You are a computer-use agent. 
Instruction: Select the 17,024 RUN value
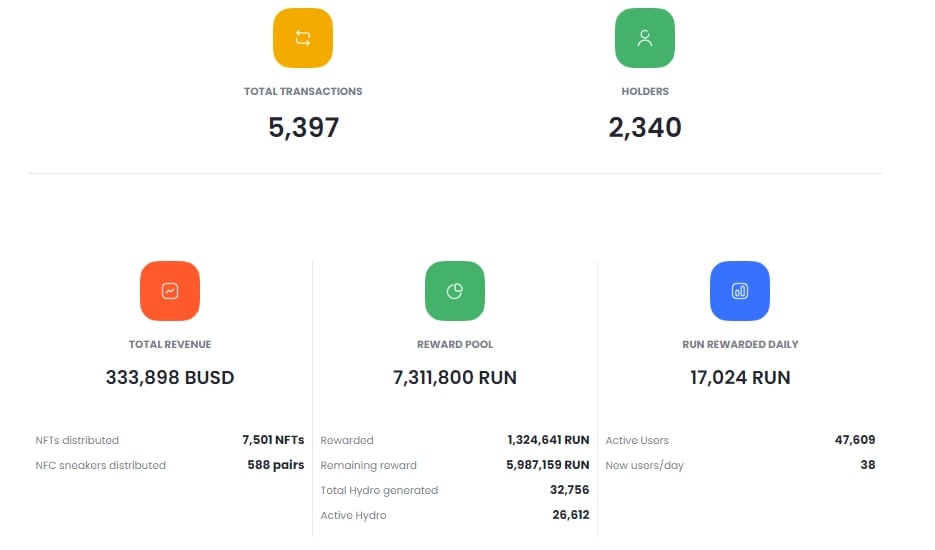[740, 378]
